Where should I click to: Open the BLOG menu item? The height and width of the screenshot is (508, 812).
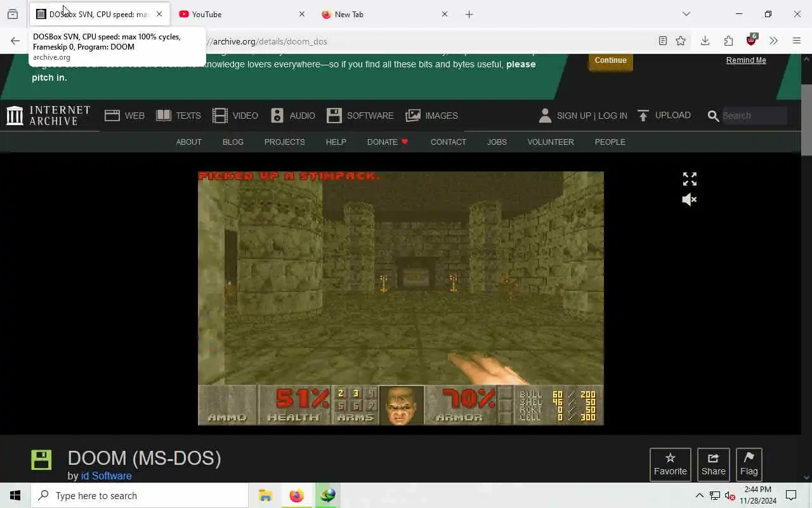(233, 142)
